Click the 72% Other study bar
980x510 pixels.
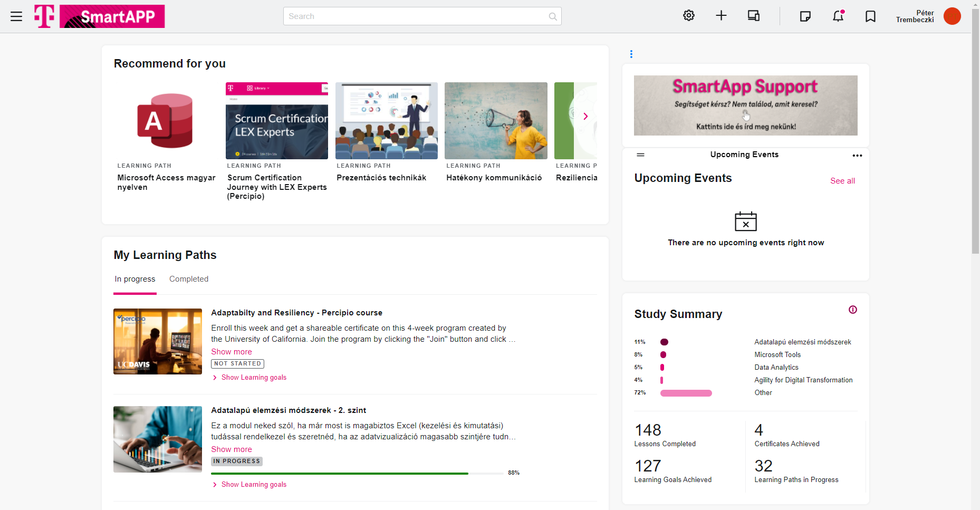pos(686,393)
